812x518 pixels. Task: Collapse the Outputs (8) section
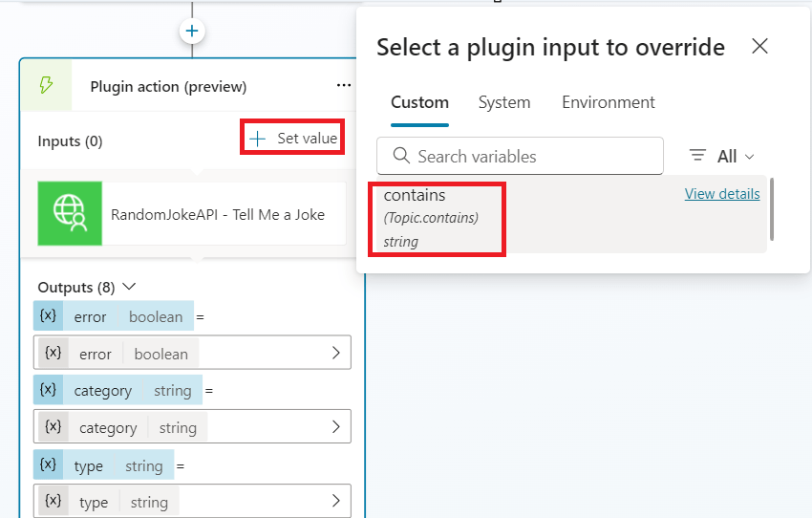pos(130,287)
